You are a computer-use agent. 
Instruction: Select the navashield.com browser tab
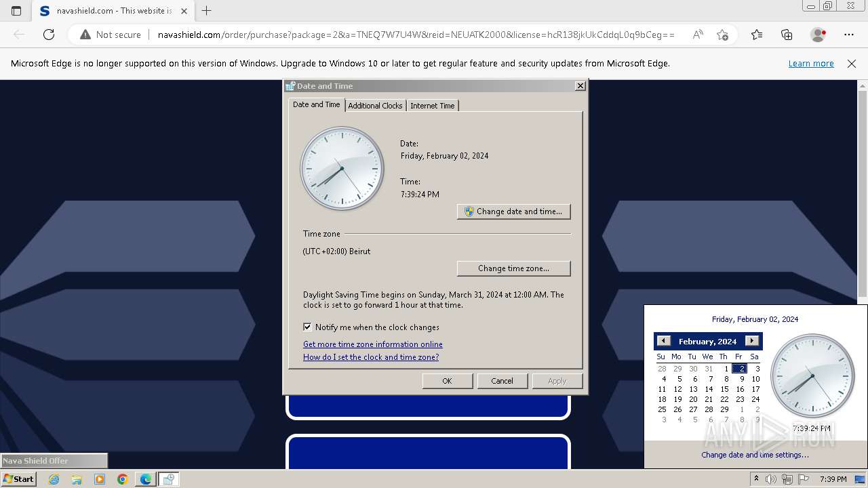tap(113, 11)
